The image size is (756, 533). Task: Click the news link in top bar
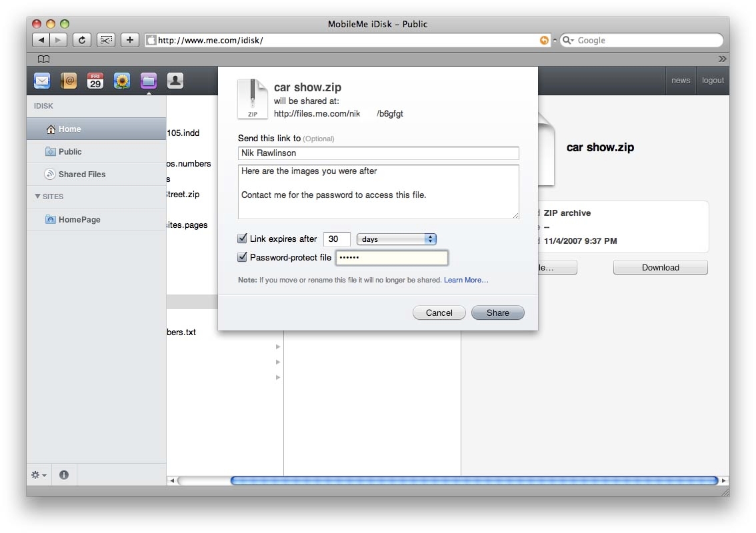pos(680,81)
